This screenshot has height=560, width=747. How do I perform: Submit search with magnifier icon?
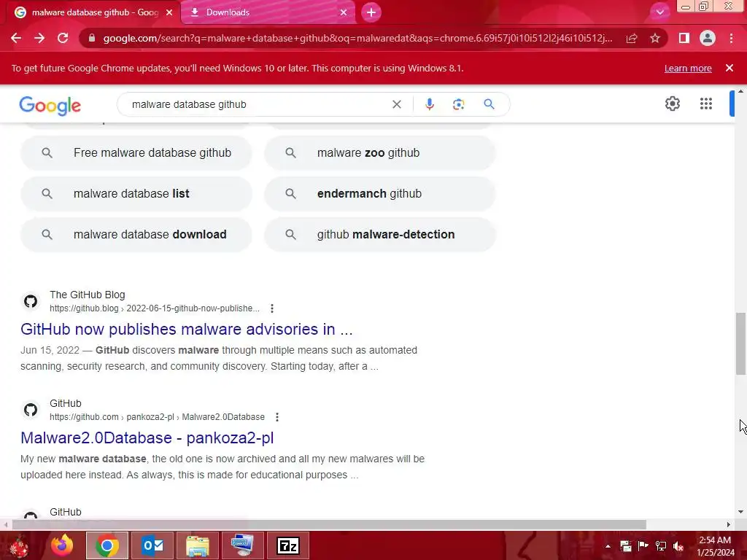489,104
